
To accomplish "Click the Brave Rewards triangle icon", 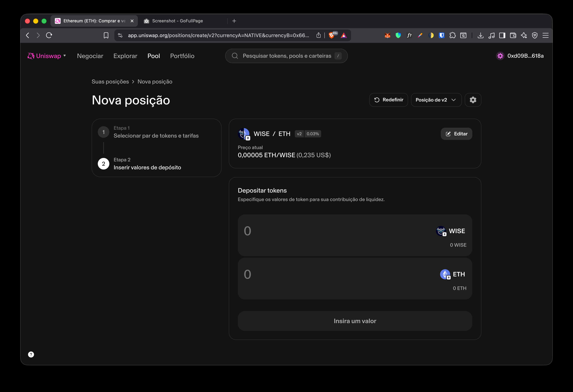I will (x=344, y=36).
